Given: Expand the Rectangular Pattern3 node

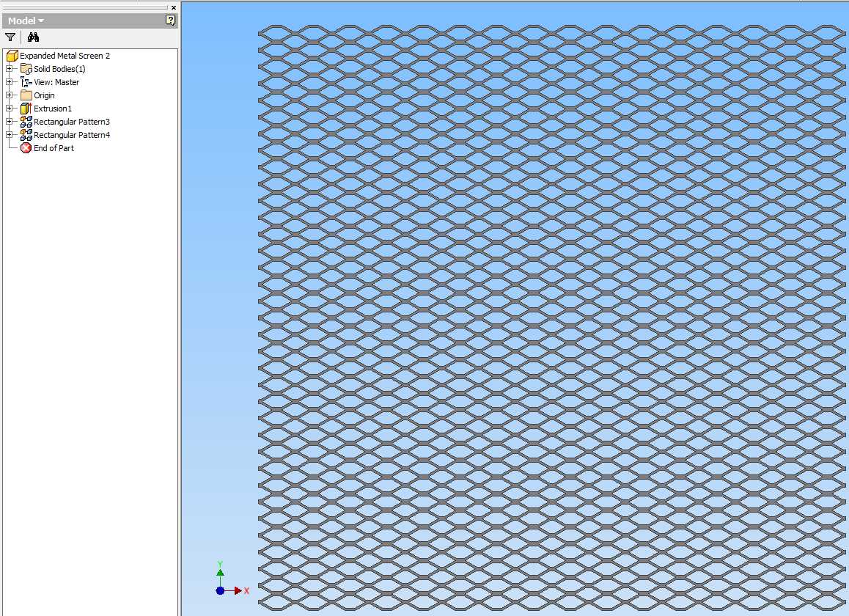Looking at the screenshot, I should (x=9, y=121).
